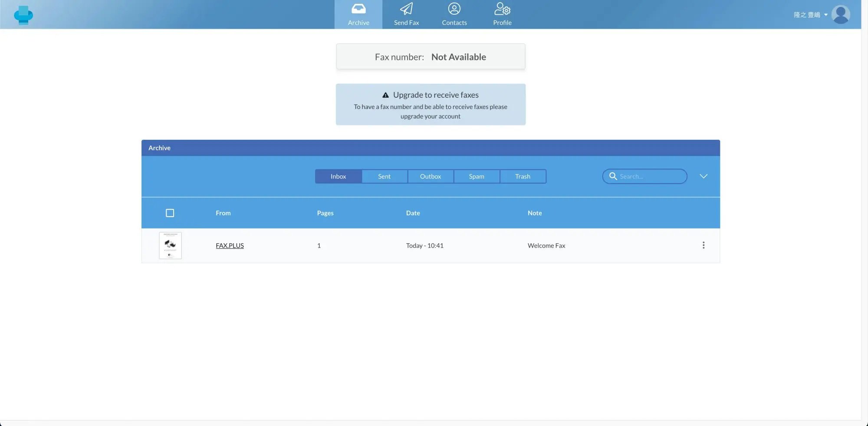Go to Contacts page
Screen dimensions: 868x426
(x=454, y=14)
